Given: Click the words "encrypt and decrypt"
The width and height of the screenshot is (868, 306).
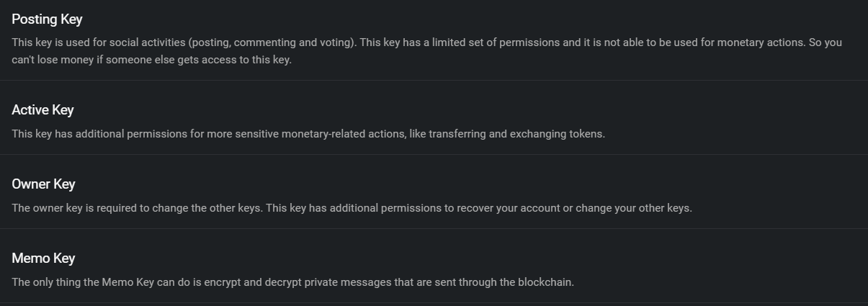Looking at the screenshot, I should pos(253,282).
